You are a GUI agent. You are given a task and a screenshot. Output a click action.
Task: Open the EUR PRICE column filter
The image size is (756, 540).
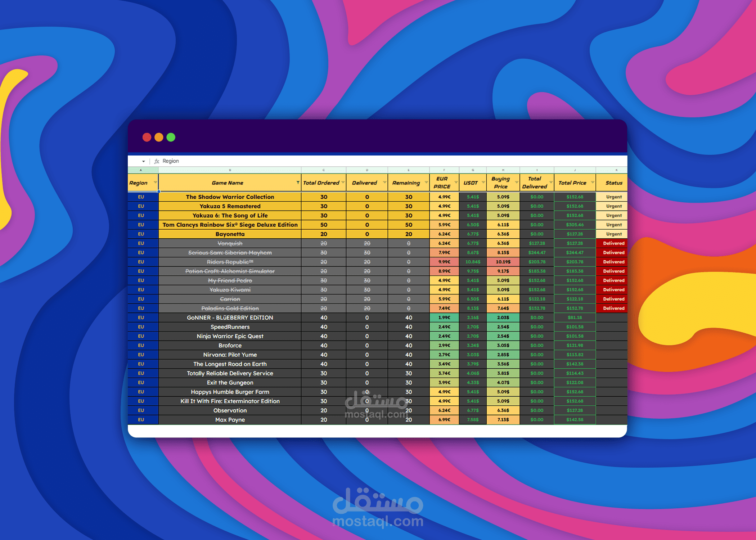[x=456, y=183]
